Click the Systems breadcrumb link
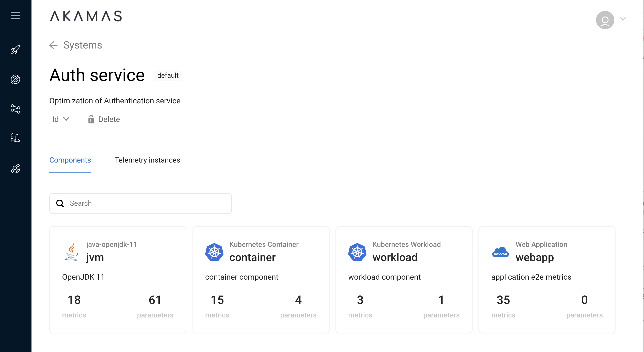 pos(83,45)
